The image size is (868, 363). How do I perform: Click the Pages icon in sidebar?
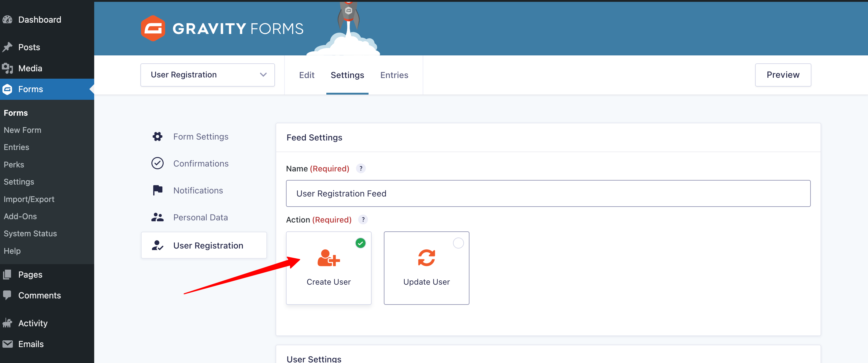7,275
